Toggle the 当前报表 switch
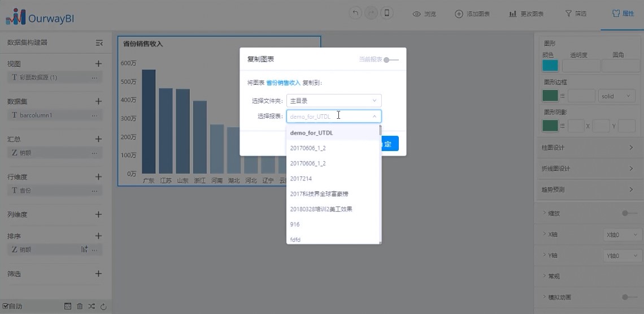Image resolution: width=644 pixels, height=314 pixels. pyautogui.click(x=391, y=59)
